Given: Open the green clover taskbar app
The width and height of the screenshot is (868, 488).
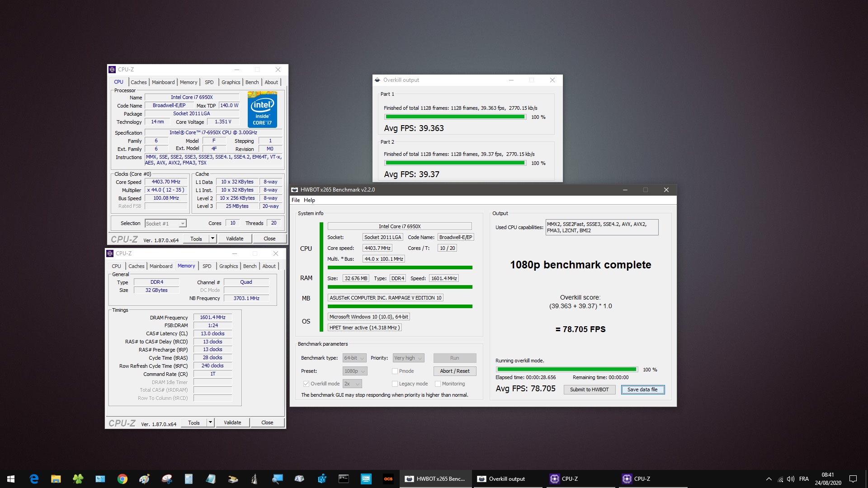Looking at the screenshot, I should point(78,479).
